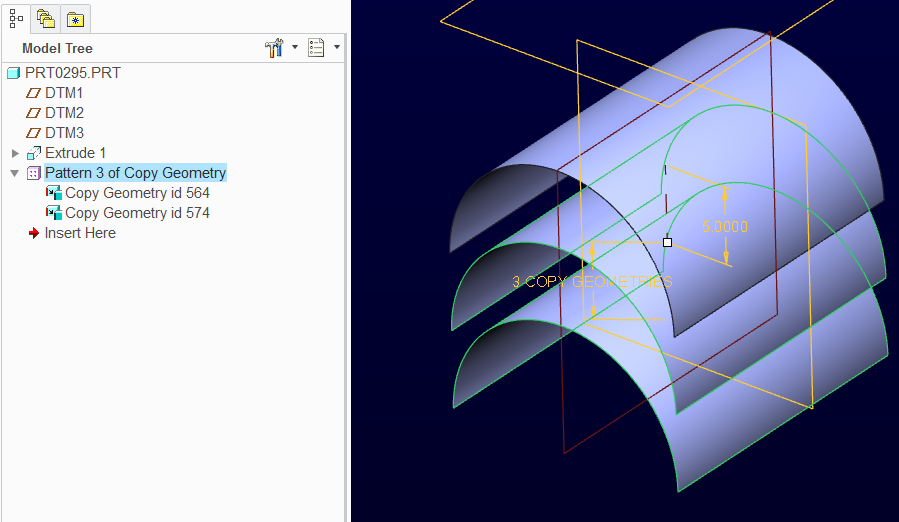Select PRT0295.PRT root node
899x522 pixels.
(x=73, y=73)
